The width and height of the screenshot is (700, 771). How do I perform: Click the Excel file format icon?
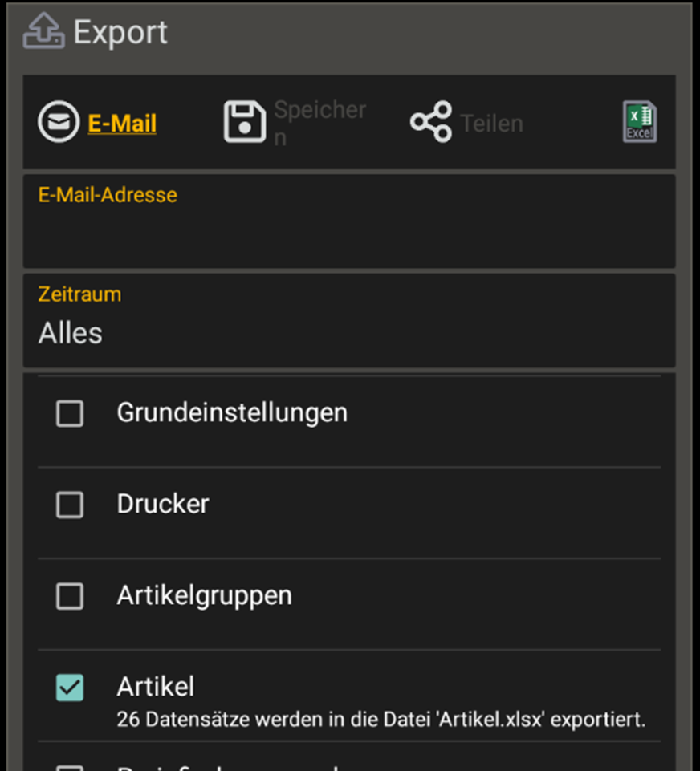coord(640,123)
